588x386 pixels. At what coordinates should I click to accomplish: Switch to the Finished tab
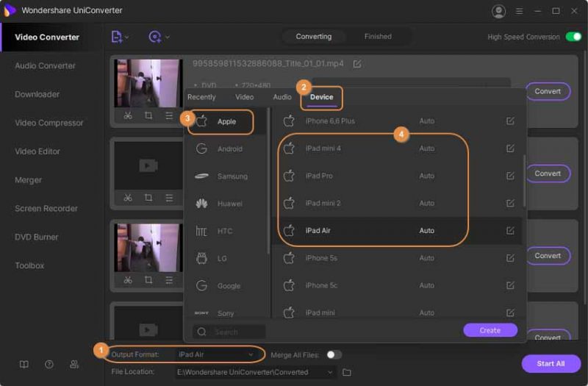pos(378,36)
